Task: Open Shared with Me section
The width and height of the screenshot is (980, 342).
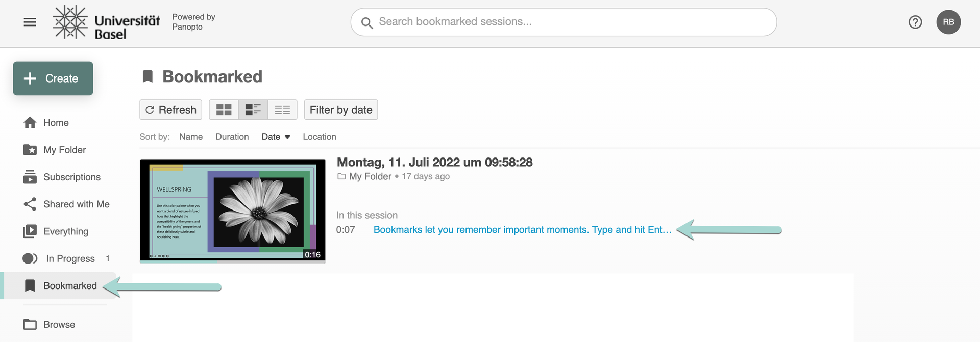Action: click(x=76, y=204)
